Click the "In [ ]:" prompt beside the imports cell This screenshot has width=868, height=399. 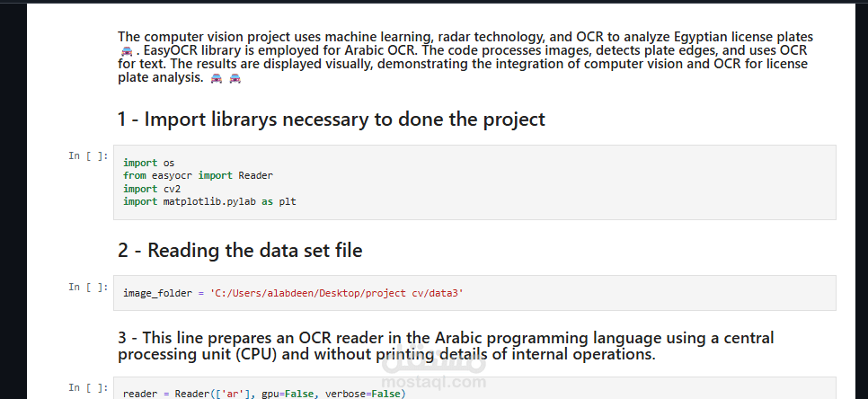88,155
